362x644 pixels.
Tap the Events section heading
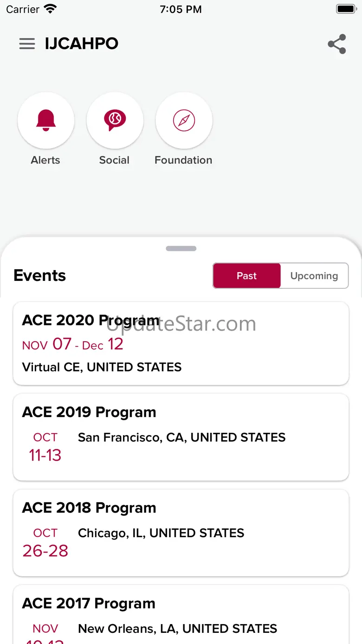tap(40, 275)
